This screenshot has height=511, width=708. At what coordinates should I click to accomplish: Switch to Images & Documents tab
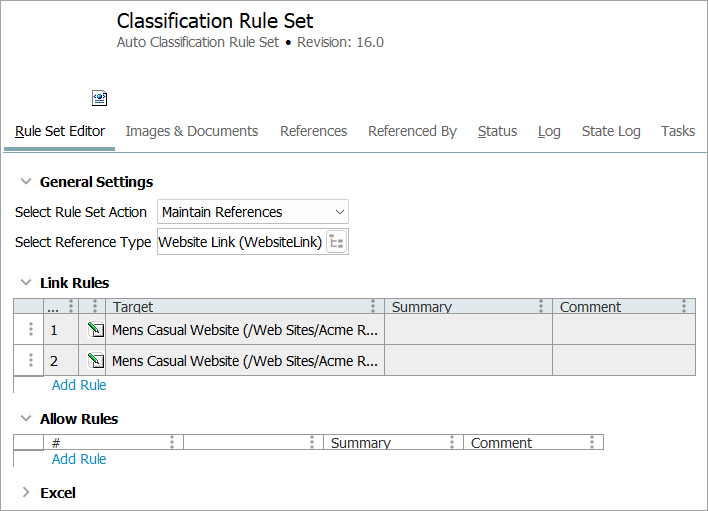(191, 131)
